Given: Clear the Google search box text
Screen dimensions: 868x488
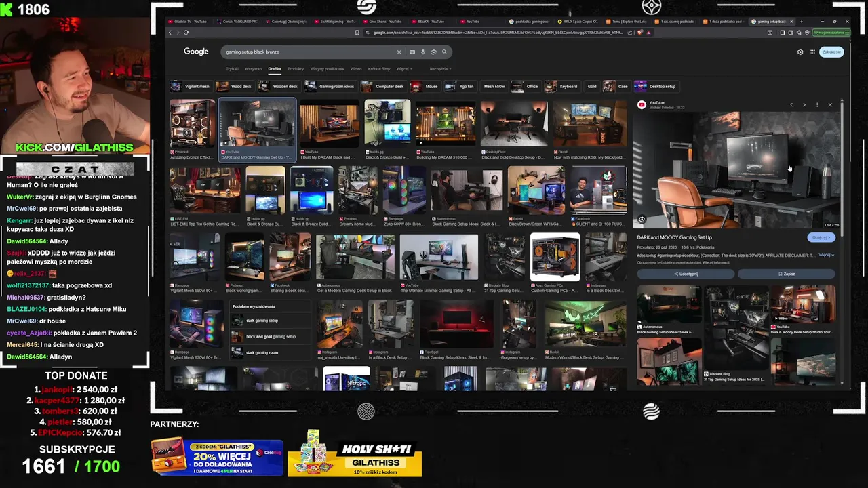Looking at the screenshot, I should [399, 52].
